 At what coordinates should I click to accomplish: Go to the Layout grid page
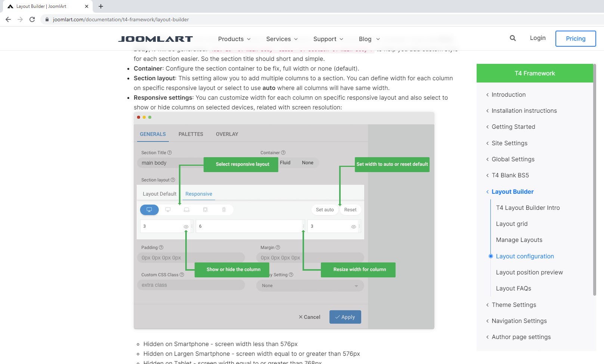coord(512,224)
